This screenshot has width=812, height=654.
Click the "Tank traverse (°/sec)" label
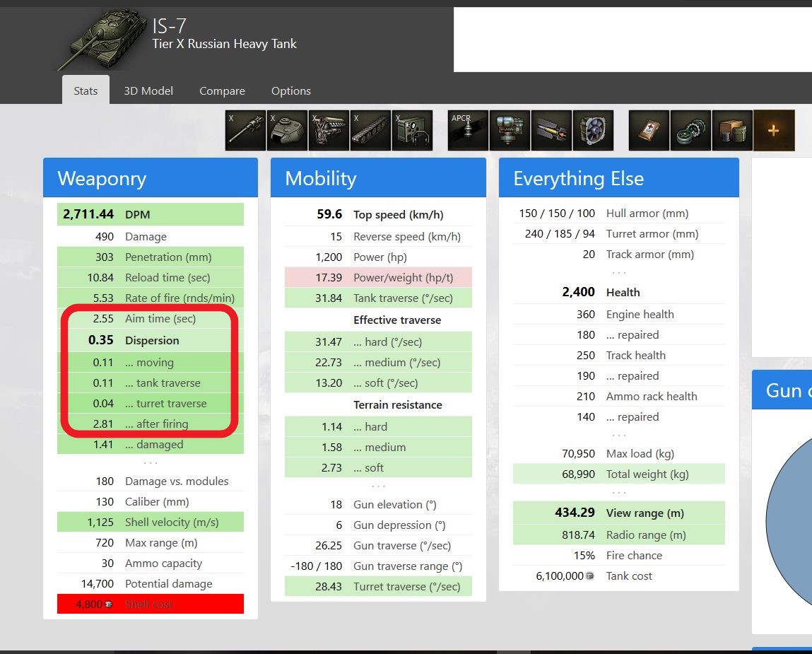click(403, 298)
